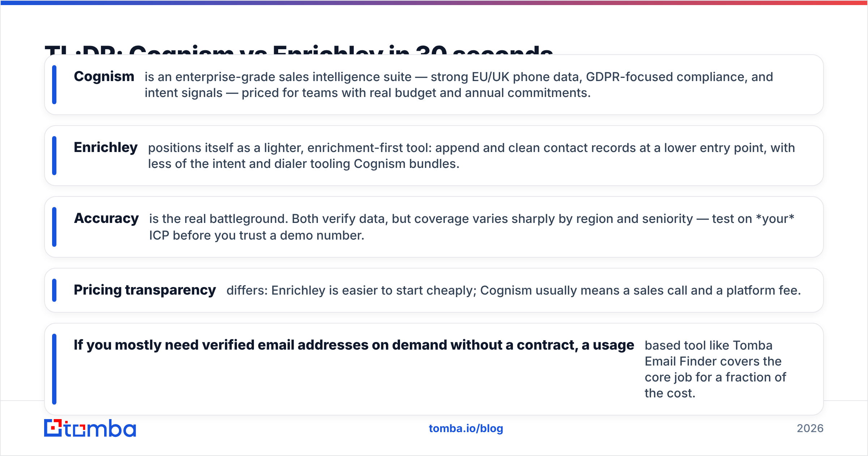Click the blue accent bar beside Accuracy

point(54,227)
